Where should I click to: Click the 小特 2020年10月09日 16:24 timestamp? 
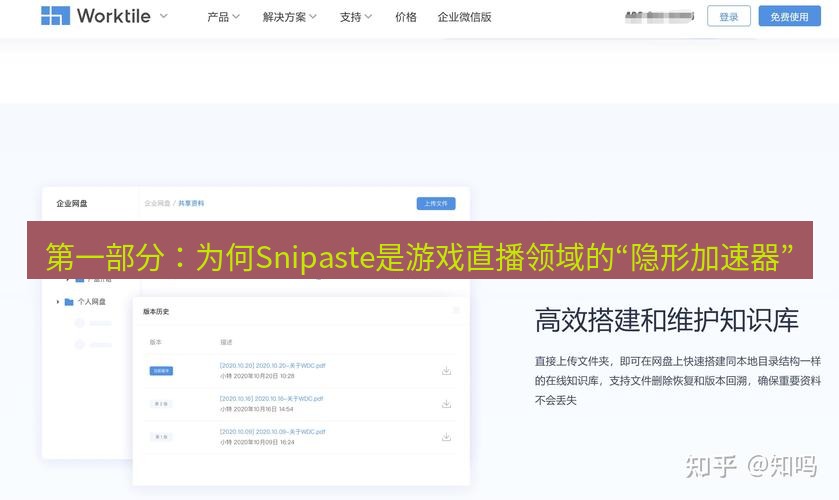coord(257,442)
